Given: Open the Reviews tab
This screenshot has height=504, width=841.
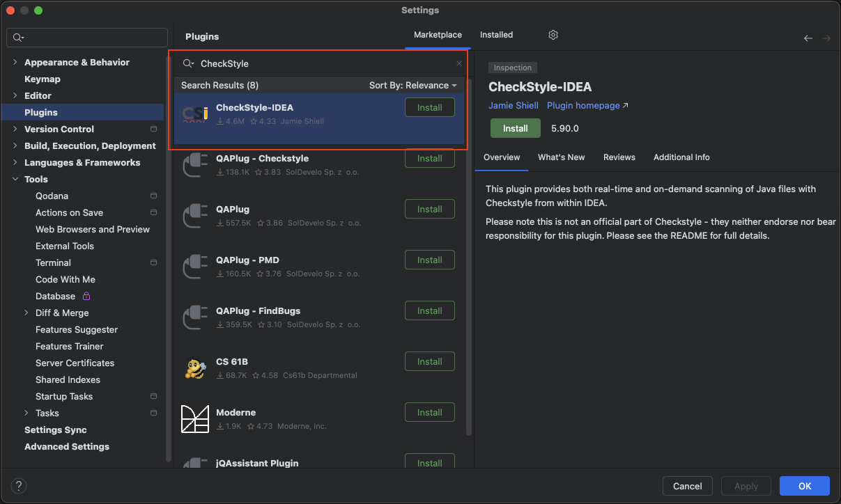Looking at the screenshot, I should pos(619,157).
